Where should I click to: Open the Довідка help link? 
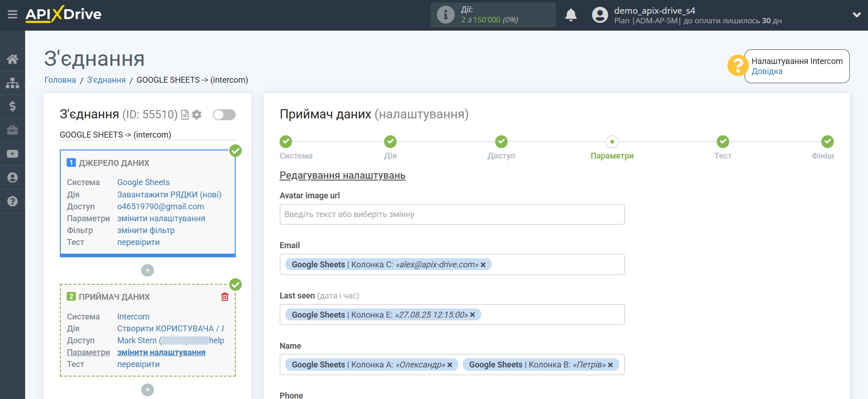coord(767,71)
